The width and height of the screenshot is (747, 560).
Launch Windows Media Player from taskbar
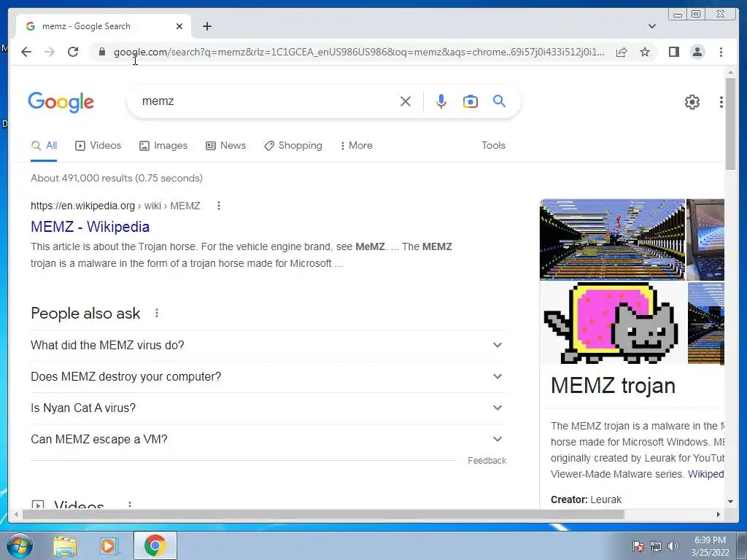(108, 546)
